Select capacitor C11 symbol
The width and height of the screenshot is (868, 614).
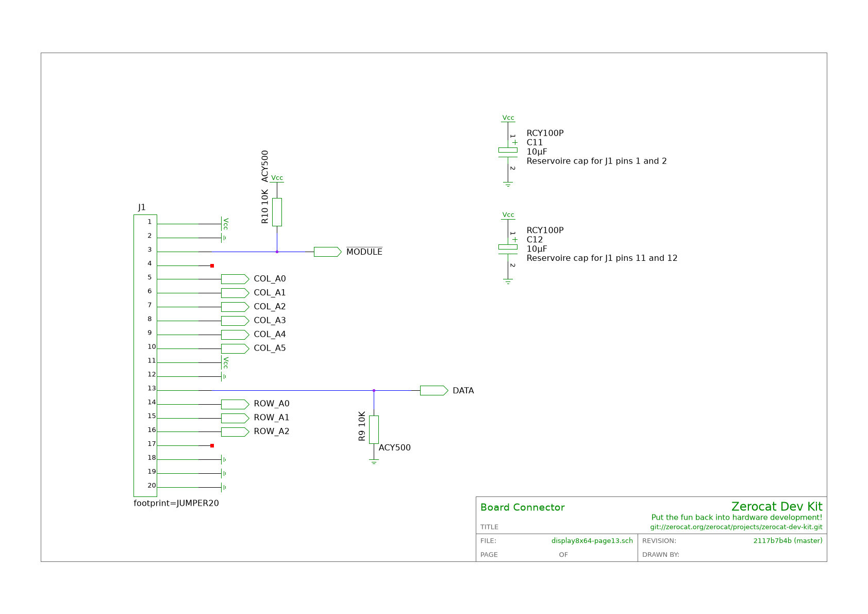point(508,152)
